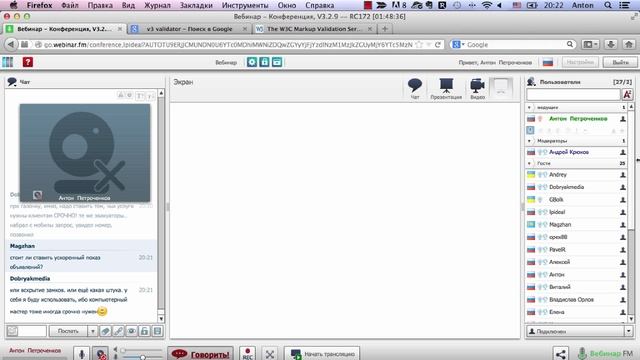Open the Видео screen mode
The height and width of the screenshot is (360, 640).
point(477,88)
